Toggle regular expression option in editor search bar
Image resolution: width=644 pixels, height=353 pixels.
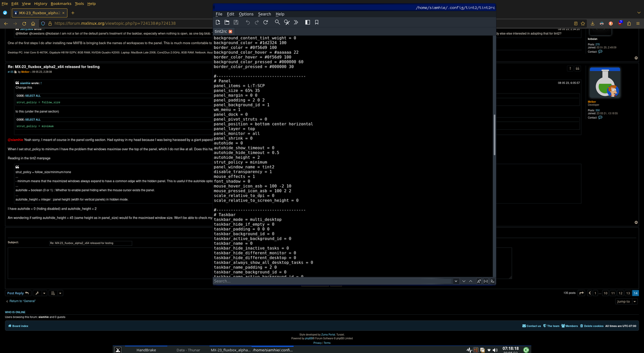493,281
